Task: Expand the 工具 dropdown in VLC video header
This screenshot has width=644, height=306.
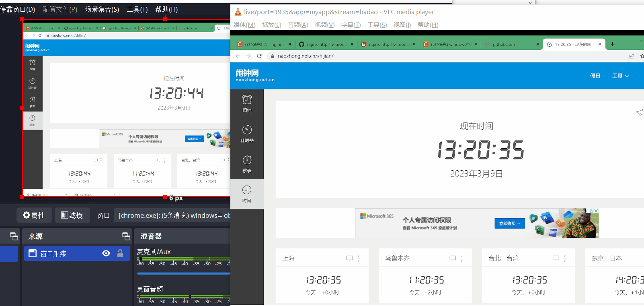Action: tap(620, 76)
